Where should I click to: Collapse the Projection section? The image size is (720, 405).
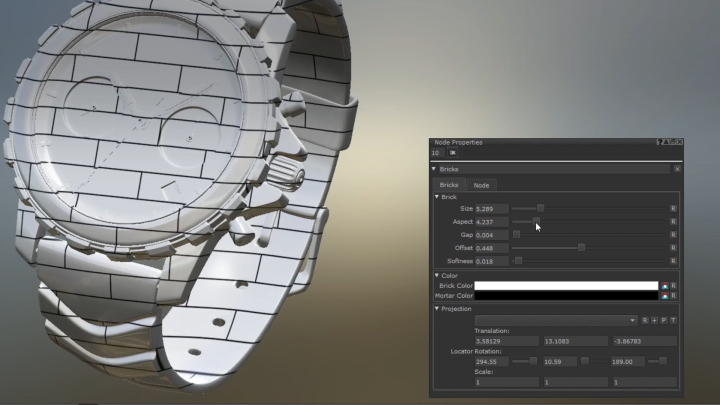point(437,309)
